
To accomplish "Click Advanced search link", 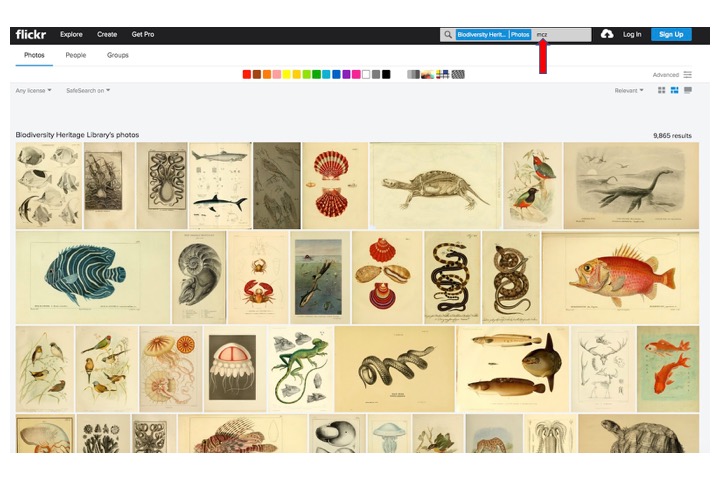I will [x=665, y=75].
